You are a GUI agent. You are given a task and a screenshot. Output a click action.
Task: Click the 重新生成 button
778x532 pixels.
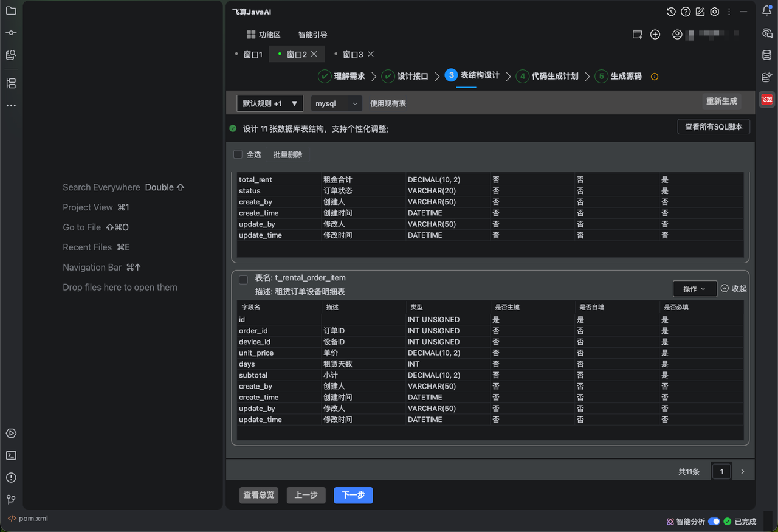point(721,102)
